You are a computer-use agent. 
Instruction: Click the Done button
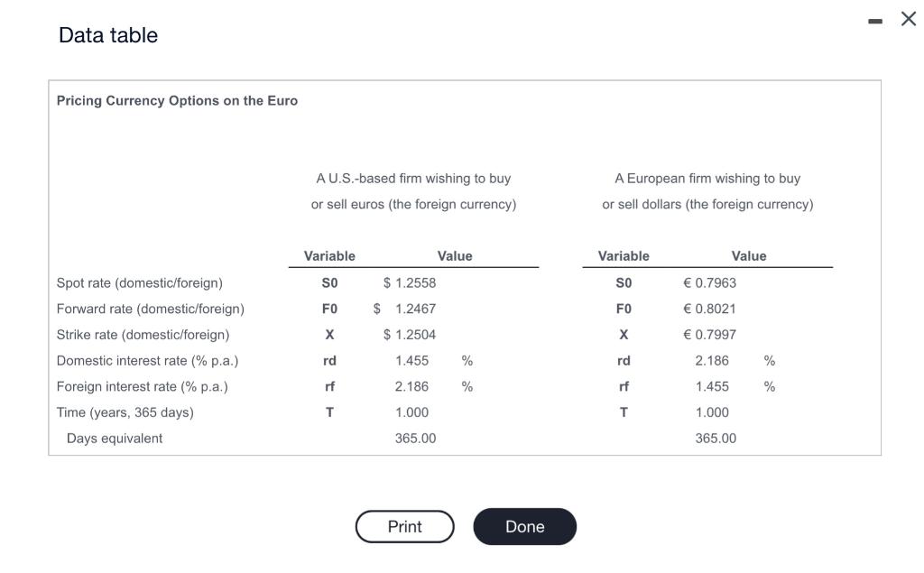[x=524, y=526]
